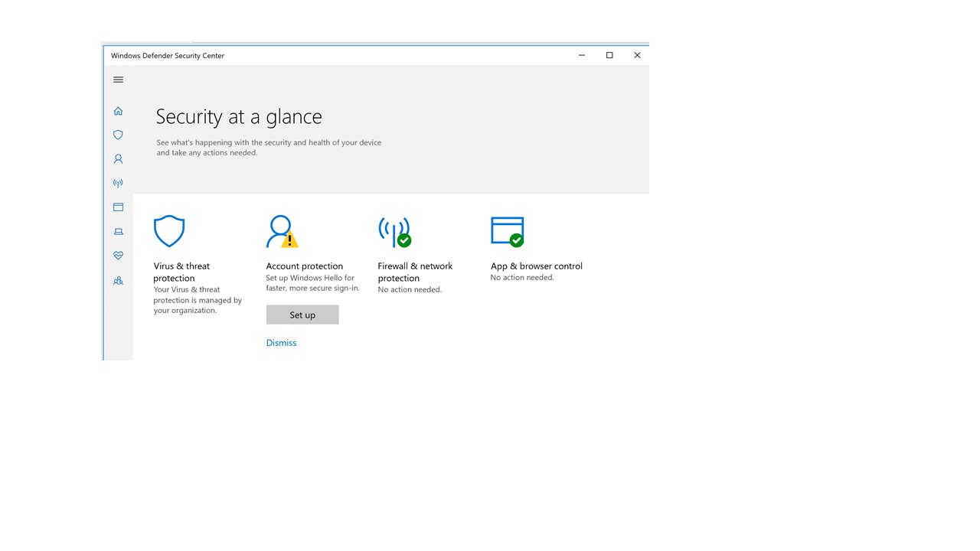Screen dimensions: 980x551
Task: Open Firewall & network protection sidebar icon
Action: pyautogui.click(x=118, y=183)
